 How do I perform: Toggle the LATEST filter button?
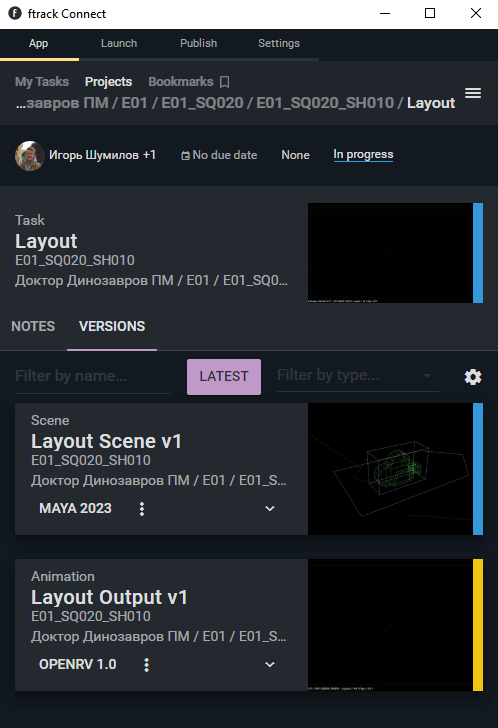coord(224,377)
